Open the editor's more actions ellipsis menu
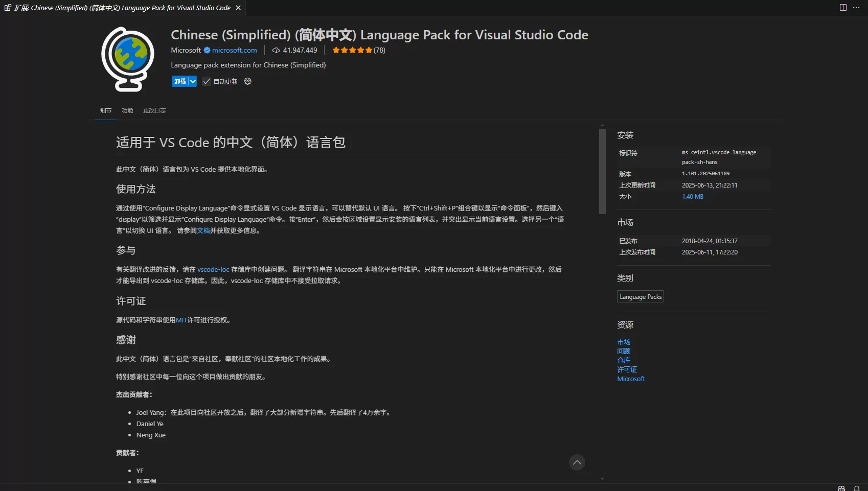 pos(856,8)
